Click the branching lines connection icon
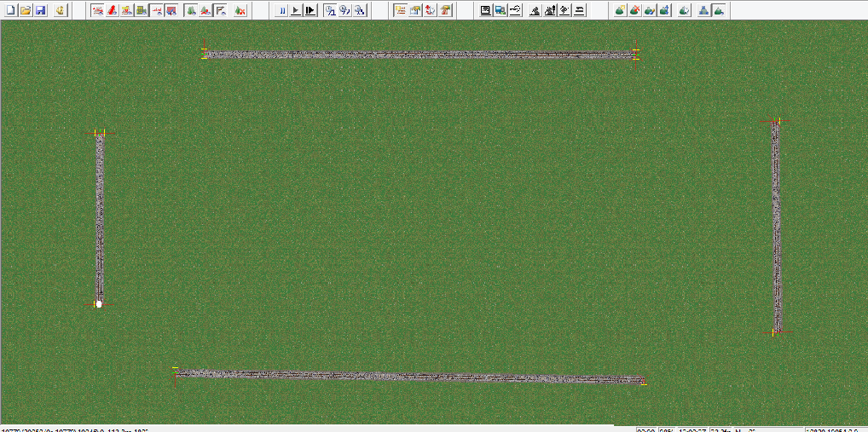868x432 pixels. coord(515,10)
